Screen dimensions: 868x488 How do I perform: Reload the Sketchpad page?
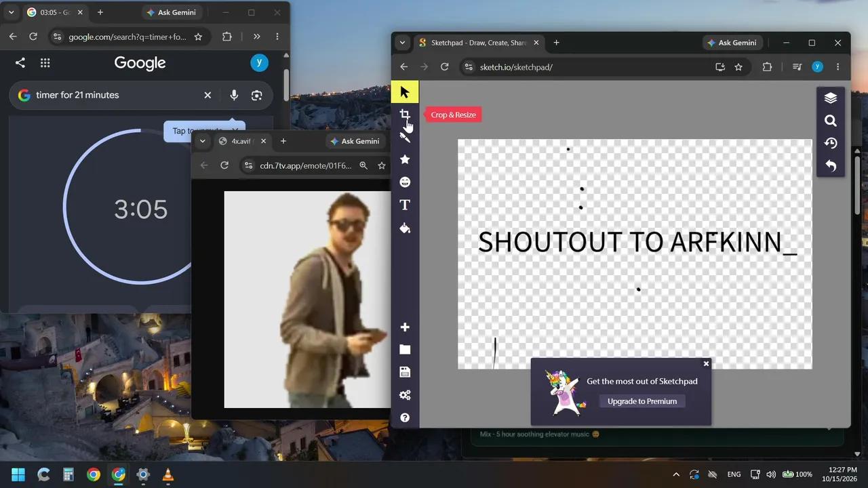pyautogui.click(x=445, y=67)
